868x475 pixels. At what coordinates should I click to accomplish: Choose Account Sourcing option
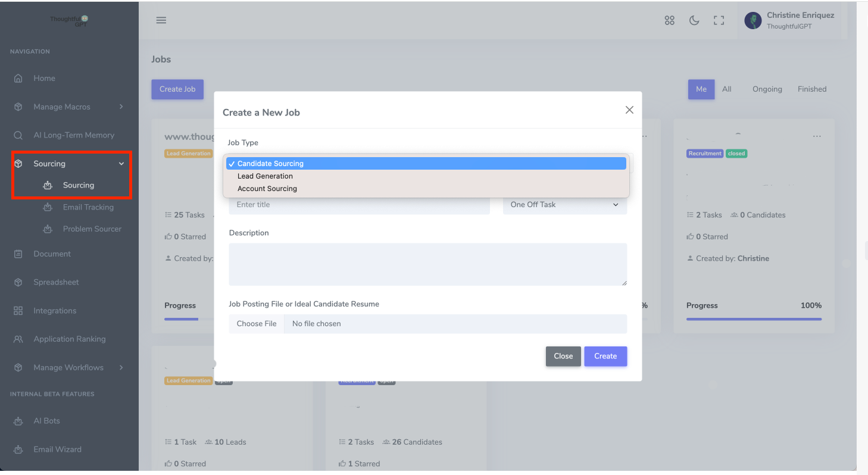[x=267, y=189]
